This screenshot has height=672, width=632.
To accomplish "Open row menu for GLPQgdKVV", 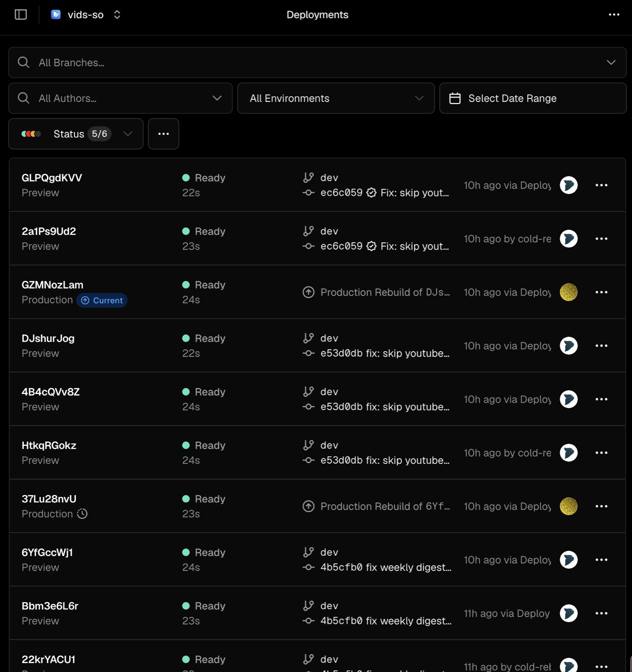I will (x=601, y=185).
